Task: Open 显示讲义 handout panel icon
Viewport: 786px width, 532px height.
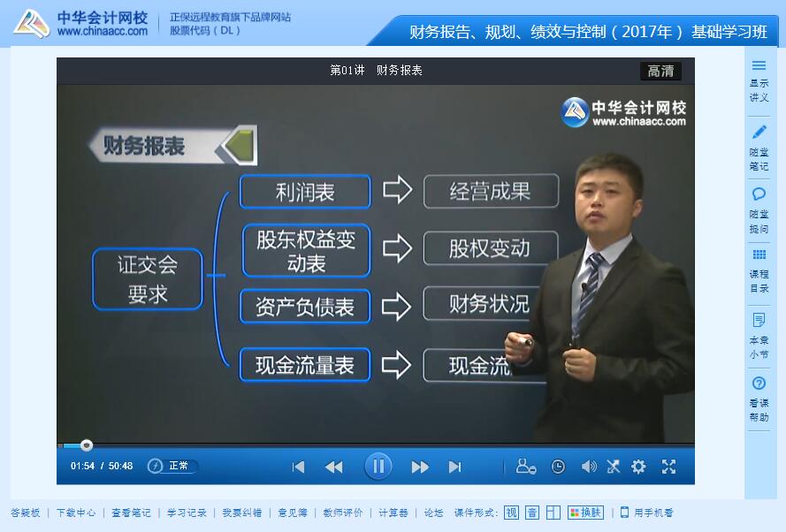Action: point(759,65)
